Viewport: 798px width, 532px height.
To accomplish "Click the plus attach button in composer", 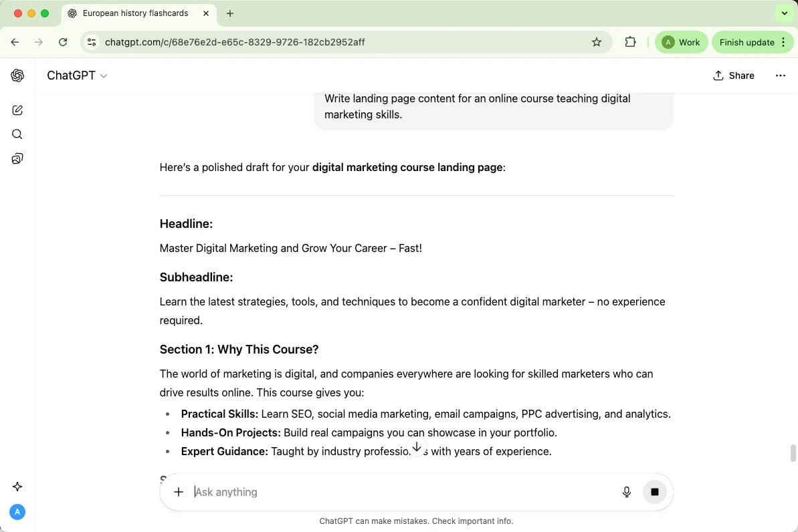I will [x=179, y=492].
